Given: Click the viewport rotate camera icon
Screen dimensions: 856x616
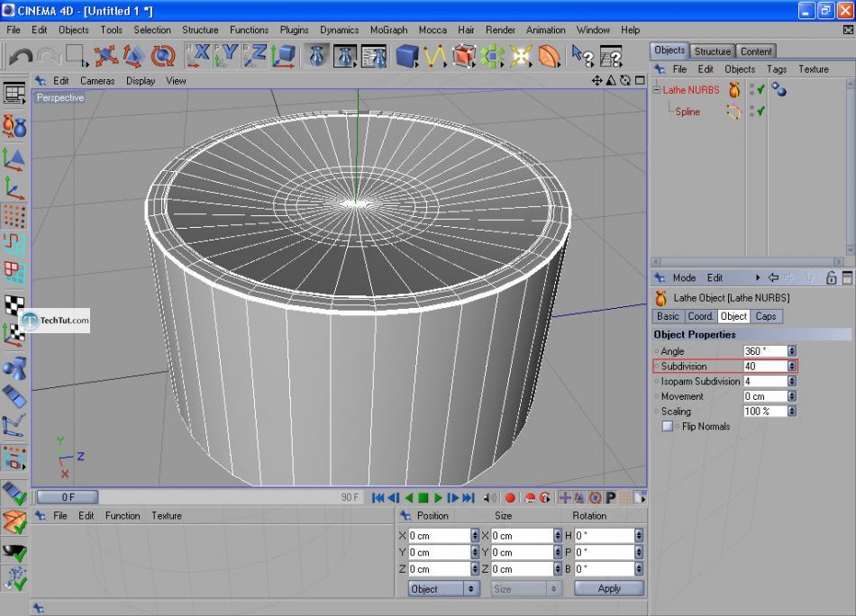Looking at the screenshot, I should pyautogui.click(x=625, y=81).
